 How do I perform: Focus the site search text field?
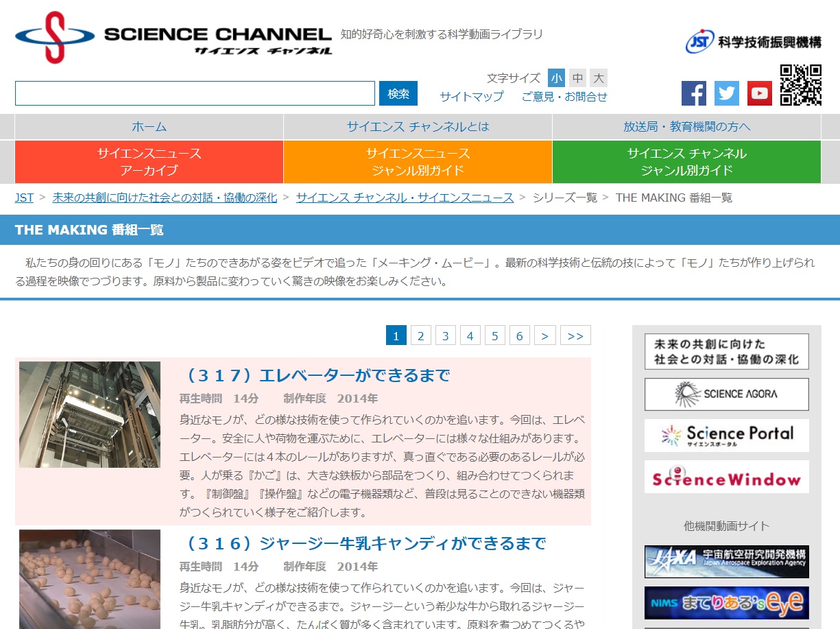195,93
